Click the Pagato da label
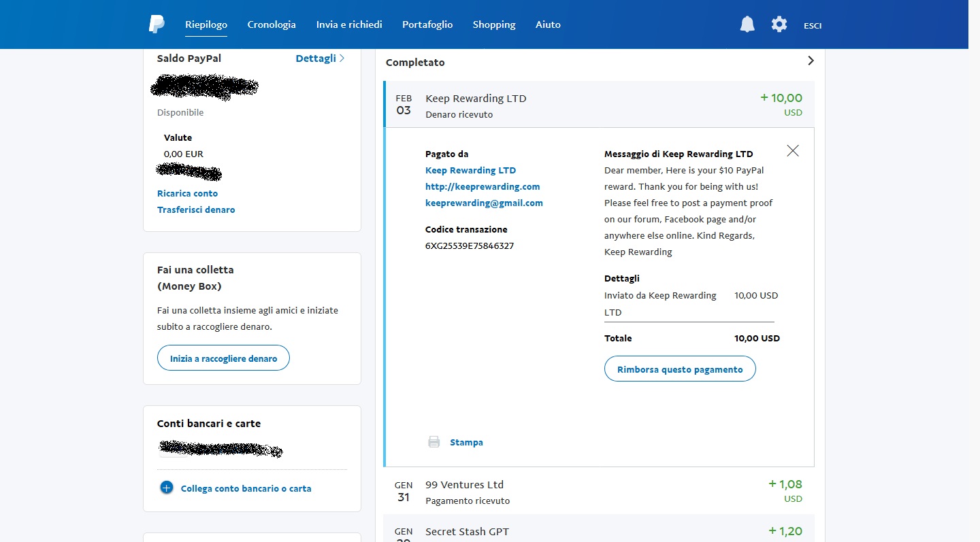This screenshot has width=980, height=542. tap(446, 154)
